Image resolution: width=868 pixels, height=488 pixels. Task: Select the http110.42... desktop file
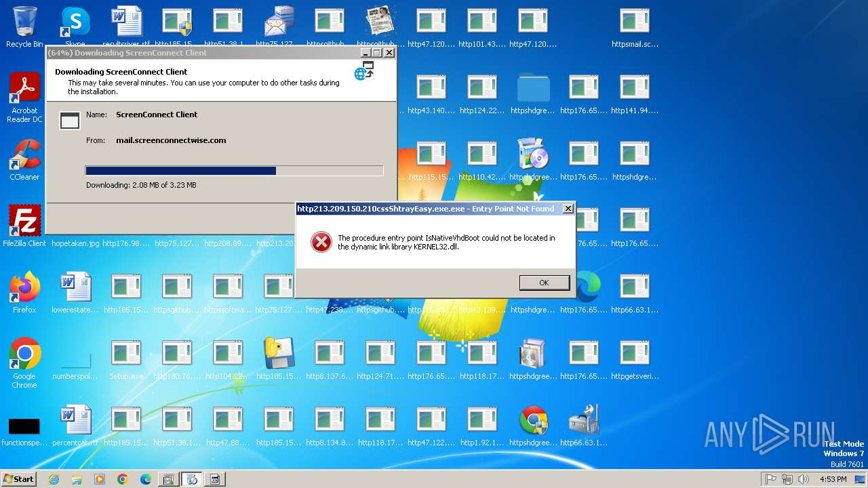[x=482, y=160]
